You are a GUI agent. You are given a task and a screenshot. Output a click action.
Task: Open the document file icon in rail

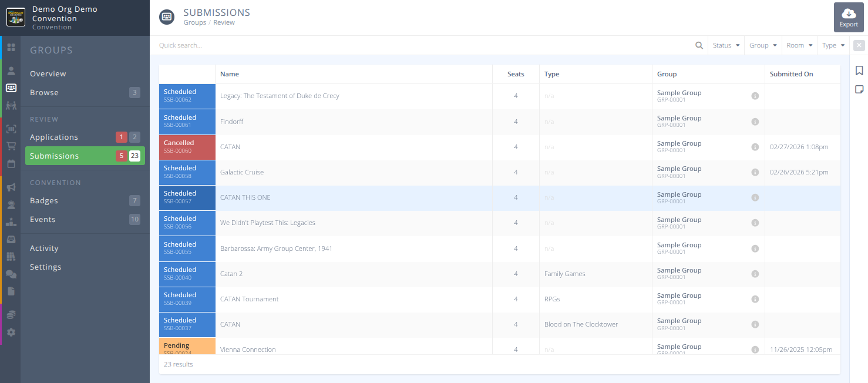pos(11,291)
